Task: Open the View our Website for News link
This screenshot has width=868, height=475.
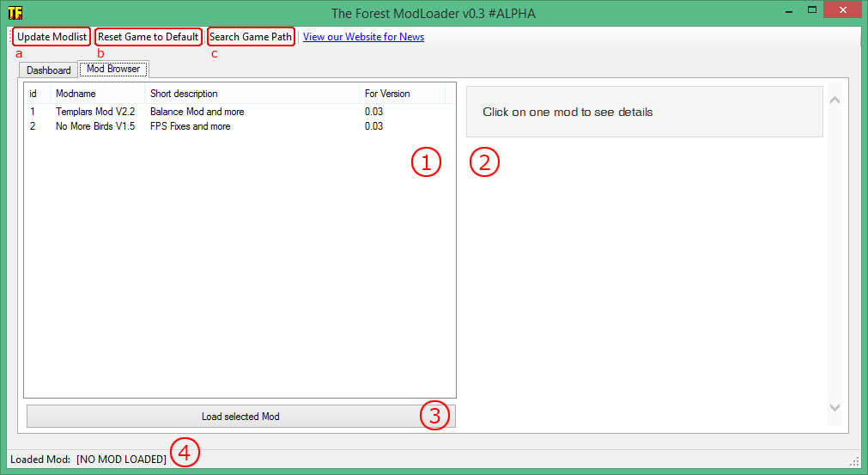Action: click(x=363, y=37)
